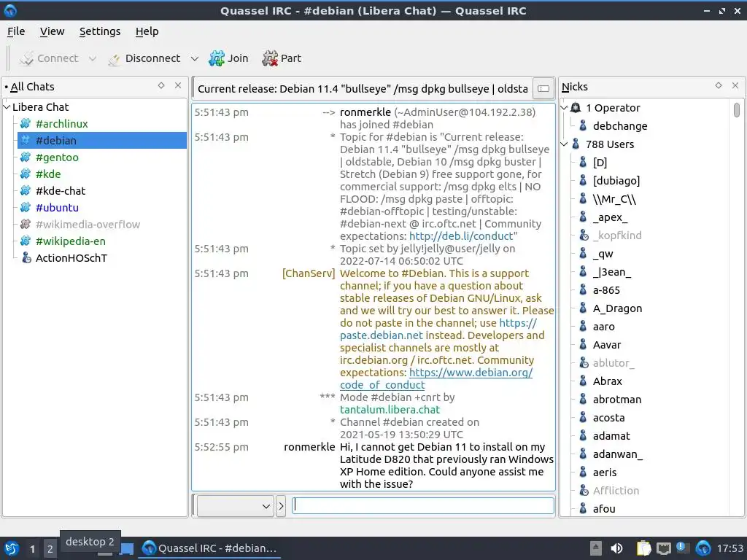This screenshot has width=747, height=560.
Task: Click the away _kopfkind user icon
Action: point(584,236)
